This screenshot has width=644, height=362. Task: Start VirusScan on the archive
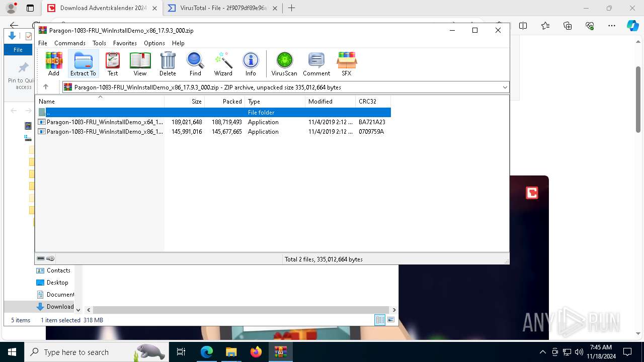pyautogui.click(x=284, y=64)
